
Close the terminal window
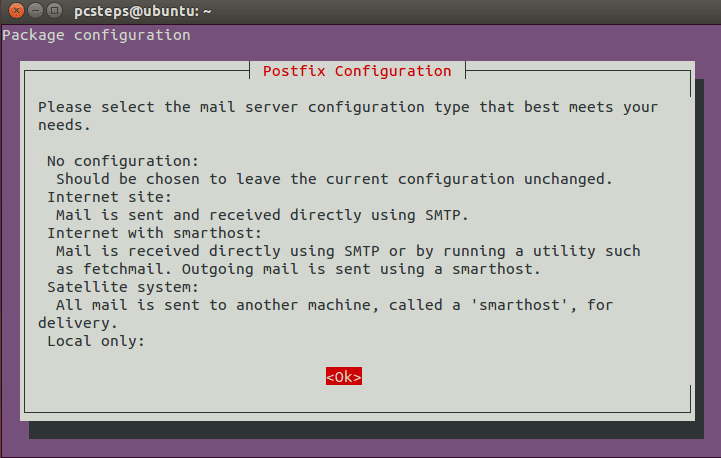[x=17, y=10]
